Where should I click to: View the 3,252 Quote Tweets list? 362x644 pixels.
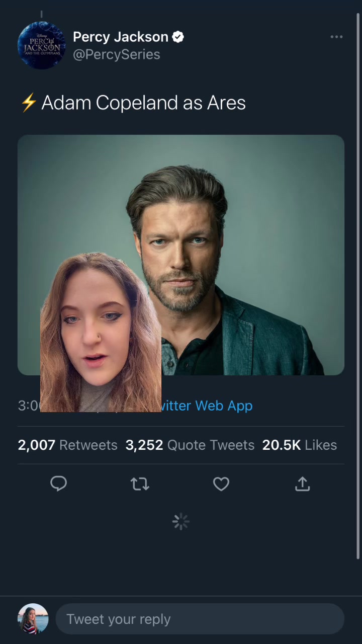[x=190, y=445]
